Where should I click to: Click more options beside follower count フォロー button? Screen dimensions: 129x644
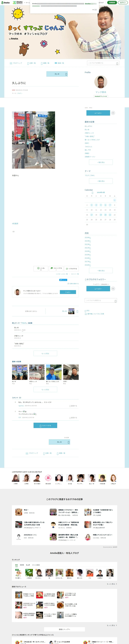pos(113,289)
